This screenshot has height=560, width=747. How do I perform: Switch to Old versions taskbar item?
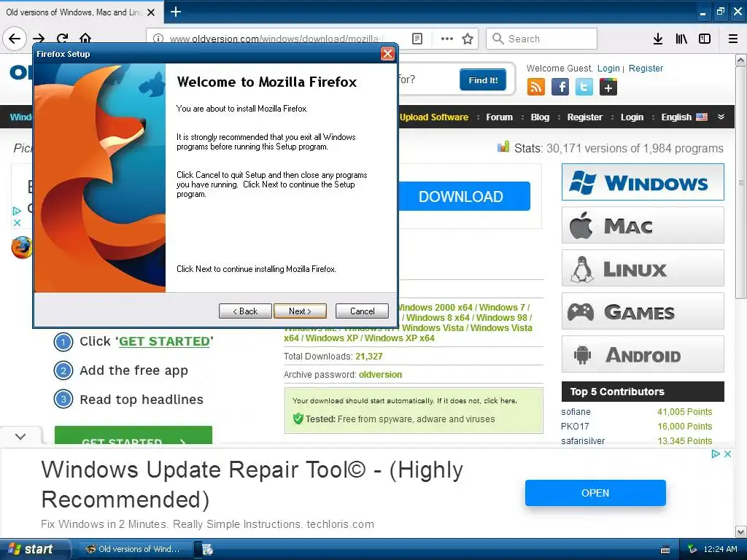coord(135,549)
